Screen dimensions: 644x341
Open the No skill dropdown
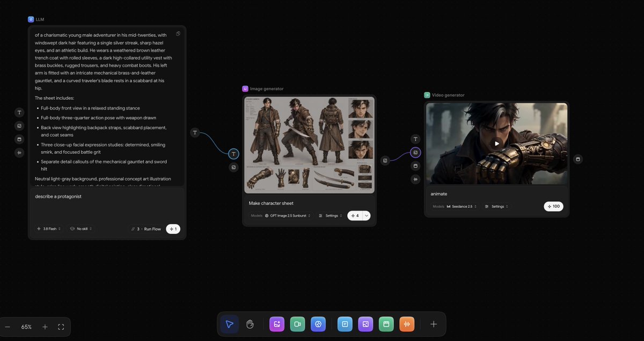coord(80,229)
